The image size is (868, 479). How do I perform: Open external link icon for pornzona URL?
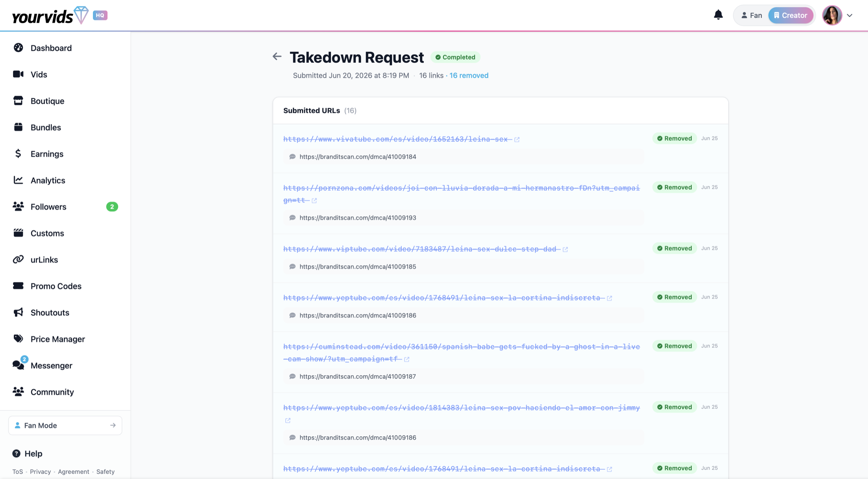(x=314, y=201)
